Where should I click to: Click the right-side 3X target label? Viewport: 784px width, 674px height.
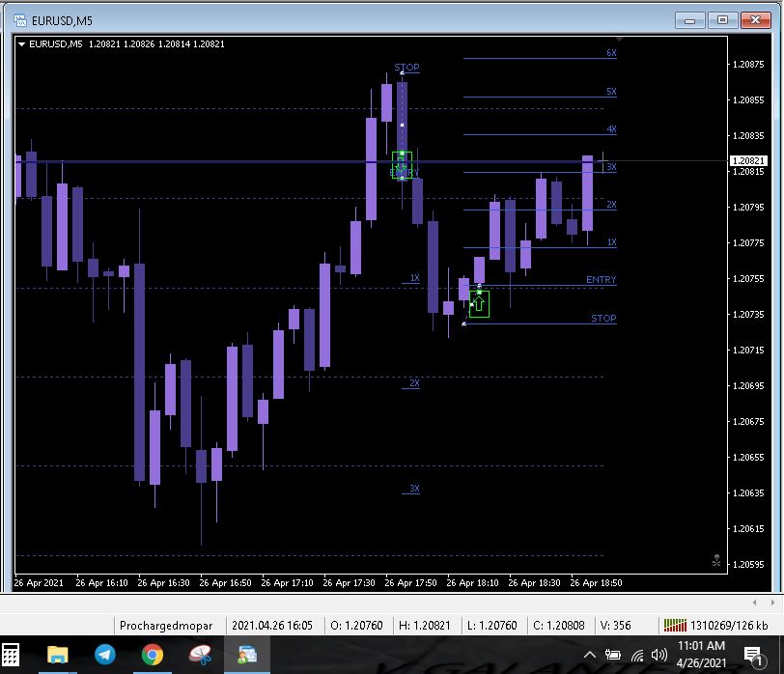tap(611, 166)
